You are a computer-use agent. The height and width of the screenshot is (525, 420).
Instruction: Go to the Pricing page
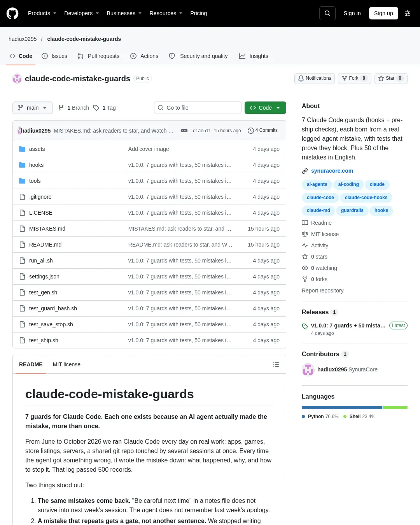coord(198,13)
